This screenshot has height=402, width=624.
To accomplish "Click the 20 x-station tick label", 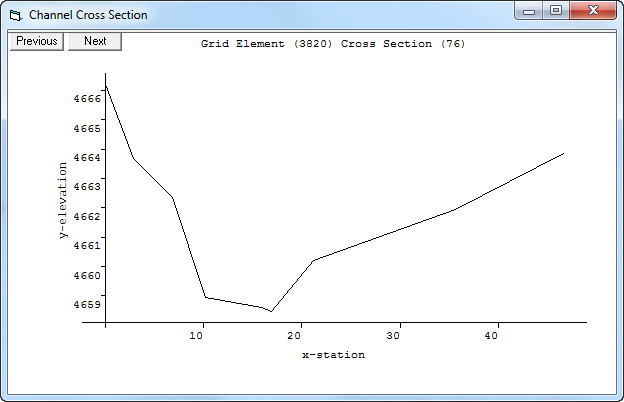I will (301, 336).
